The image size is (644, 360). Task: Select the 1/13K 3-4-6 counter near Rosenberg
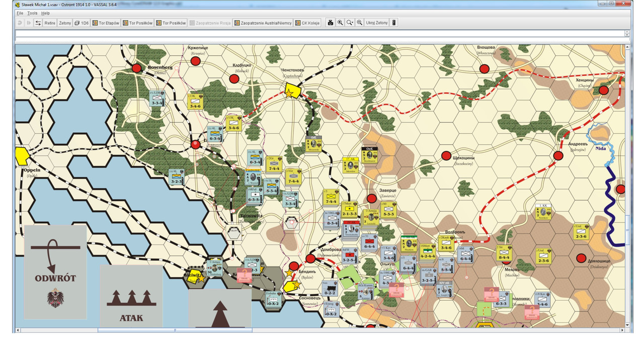[196, 101]
